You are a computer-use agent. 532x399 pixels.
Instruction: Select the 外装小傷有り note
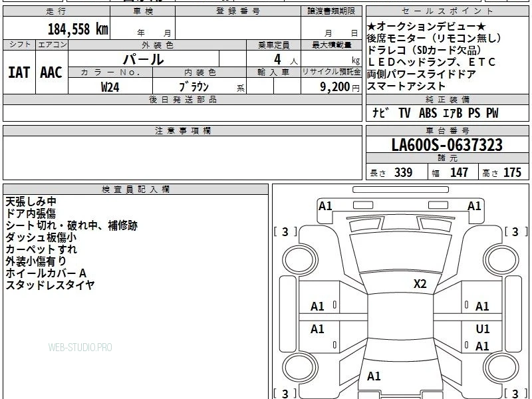coord(36,261)
